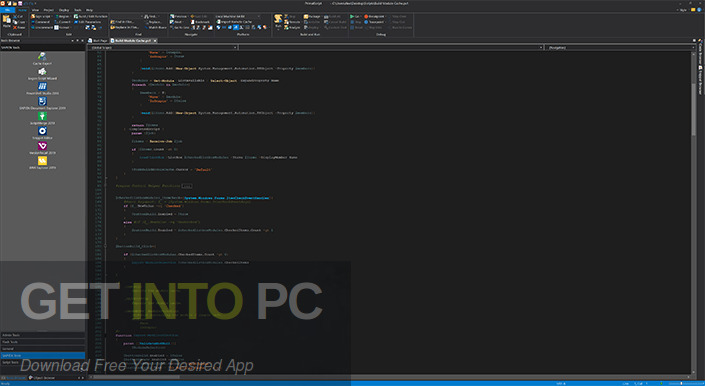
Task: Click the red Erase icon
Action: coord(15,27)
